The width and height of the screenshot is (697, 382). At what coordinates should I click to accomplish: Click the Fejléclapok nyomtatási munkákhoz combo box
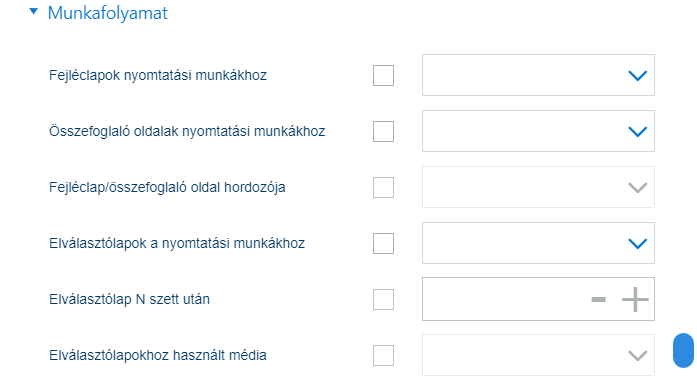[538, 75]
